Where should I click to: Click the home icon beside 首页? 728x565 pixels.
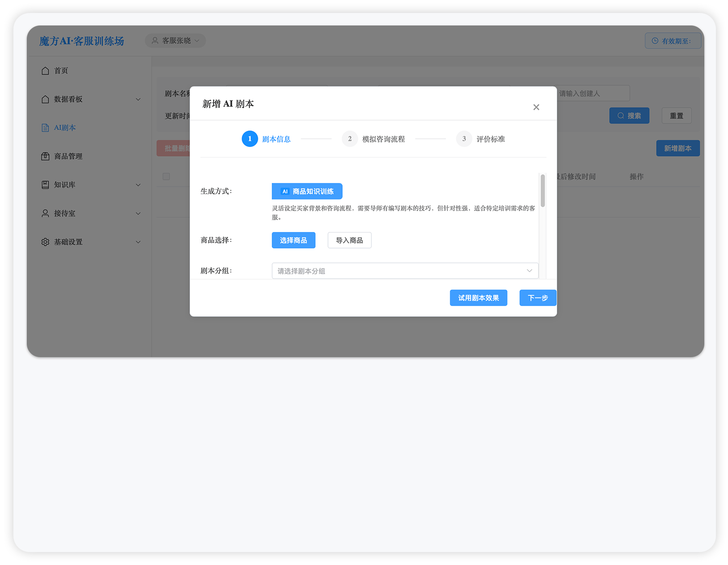[45, 71]
